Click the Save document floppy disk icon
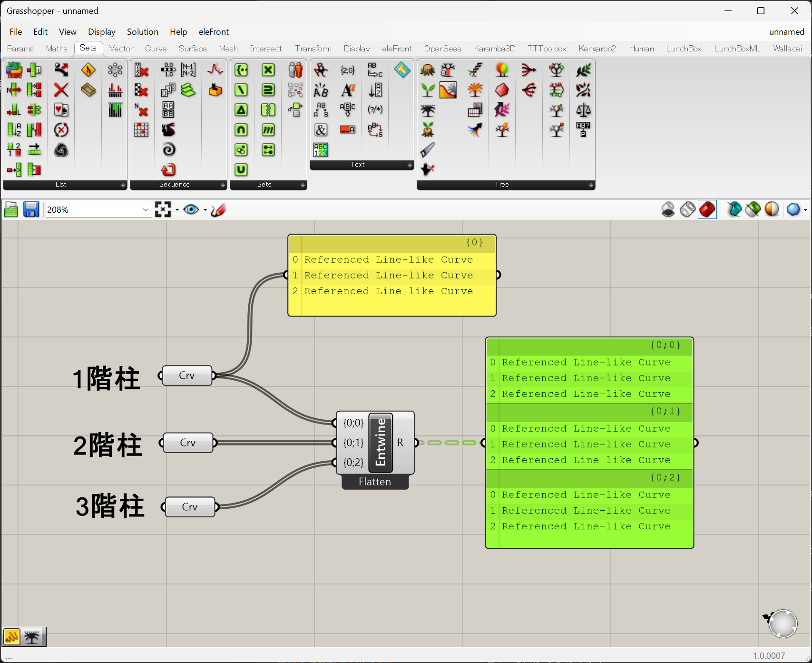This screenshot has width=812, height=663. tap(31, 209)
